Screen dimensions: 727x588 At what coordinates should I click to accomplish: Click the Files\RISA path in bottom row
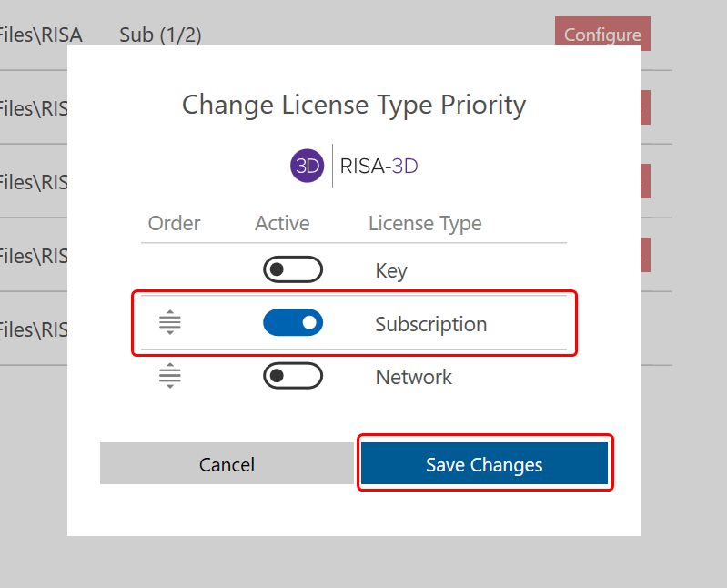tap(34, 329)
